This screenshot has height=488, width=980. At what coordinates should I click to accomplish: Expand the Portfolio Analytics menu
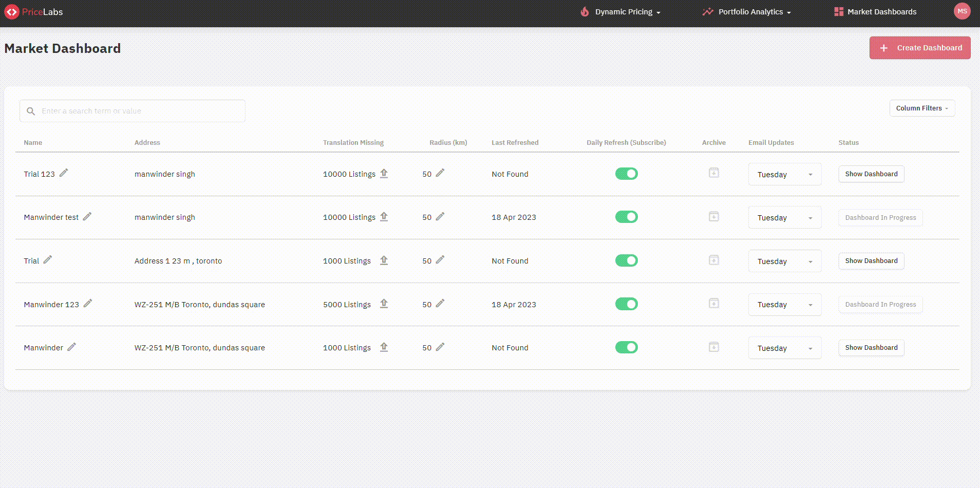pos(747,12)
